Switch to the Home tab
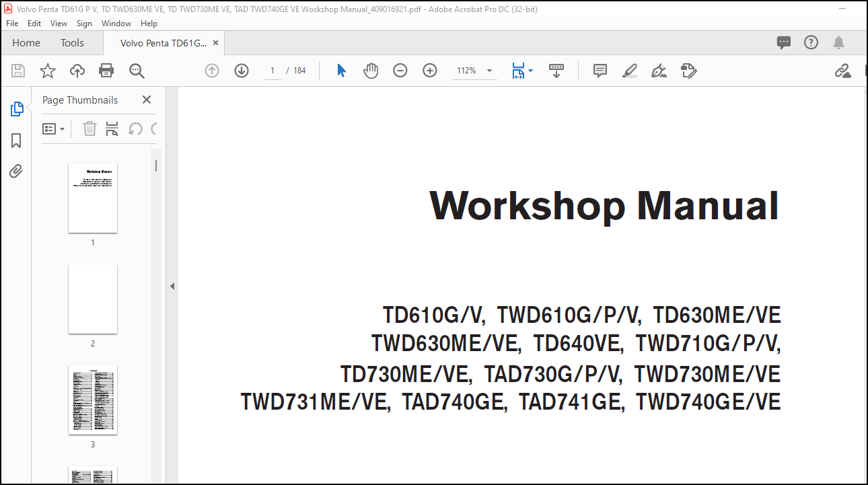The height and width of the screenshot is (485, 868). click(x=26, y=43)
